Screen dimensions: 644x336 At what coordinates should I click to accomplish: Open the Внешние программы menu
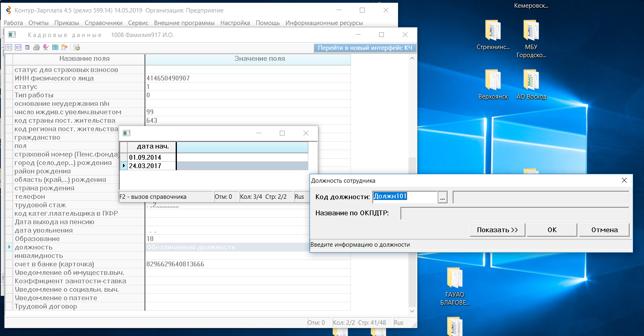click(x=184, y=23)
